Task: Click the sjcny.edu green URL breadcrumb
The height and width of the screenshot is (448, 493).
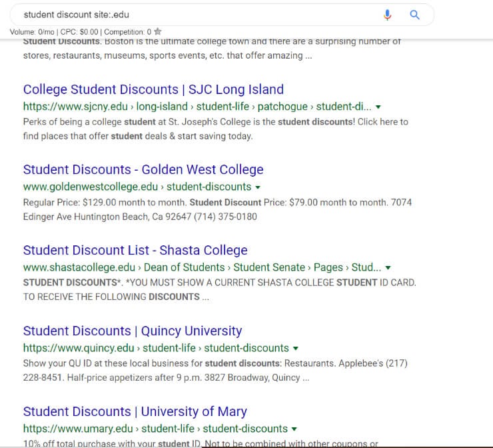Action: (x=197, y=107)
